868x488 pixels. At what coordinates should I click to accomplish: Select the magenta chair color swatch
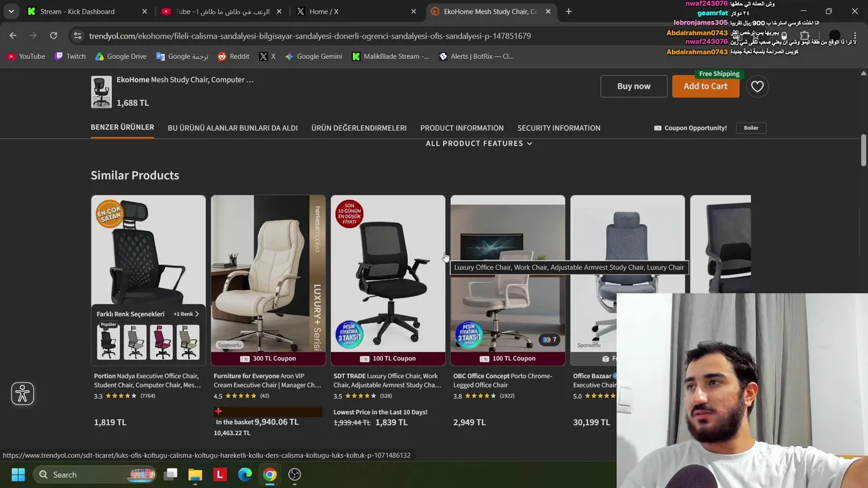click(x=161, y=342)
